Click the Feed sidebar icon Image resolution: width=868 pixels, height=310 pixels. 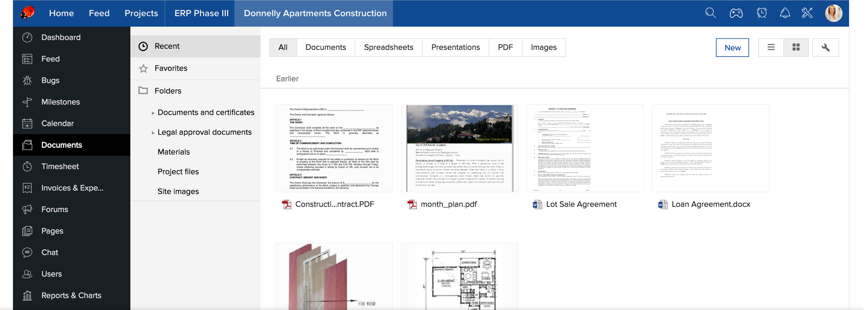[27, 59]
